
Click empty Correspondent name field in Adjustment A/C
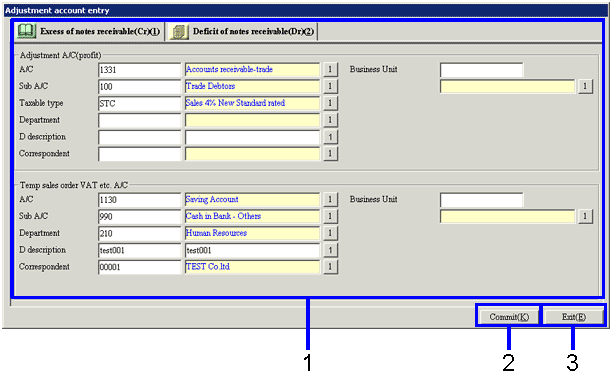pos(252,154)
